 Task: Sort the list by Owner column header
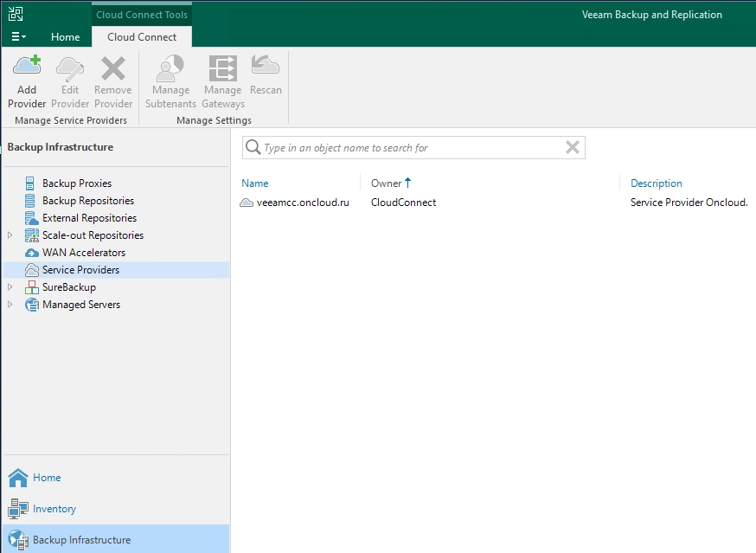pos(387,183)
